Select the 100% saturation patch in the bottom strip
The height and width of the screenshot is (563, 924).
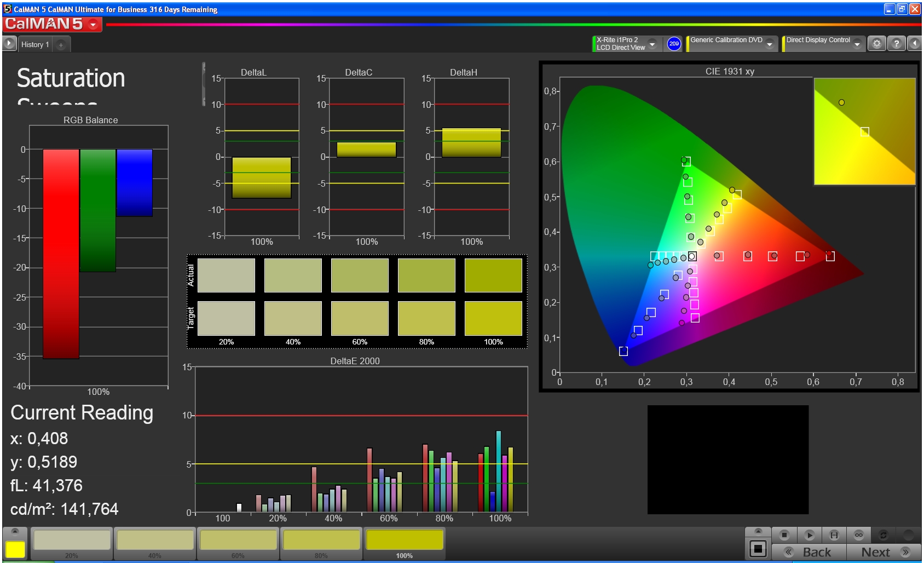(x=405, y=543)
